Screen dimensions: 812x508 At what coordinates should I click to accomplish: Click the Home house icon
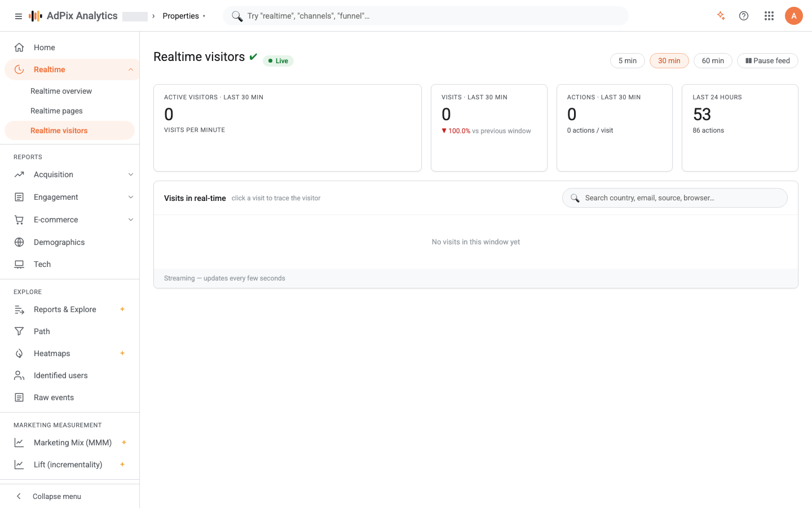[19, 47]
